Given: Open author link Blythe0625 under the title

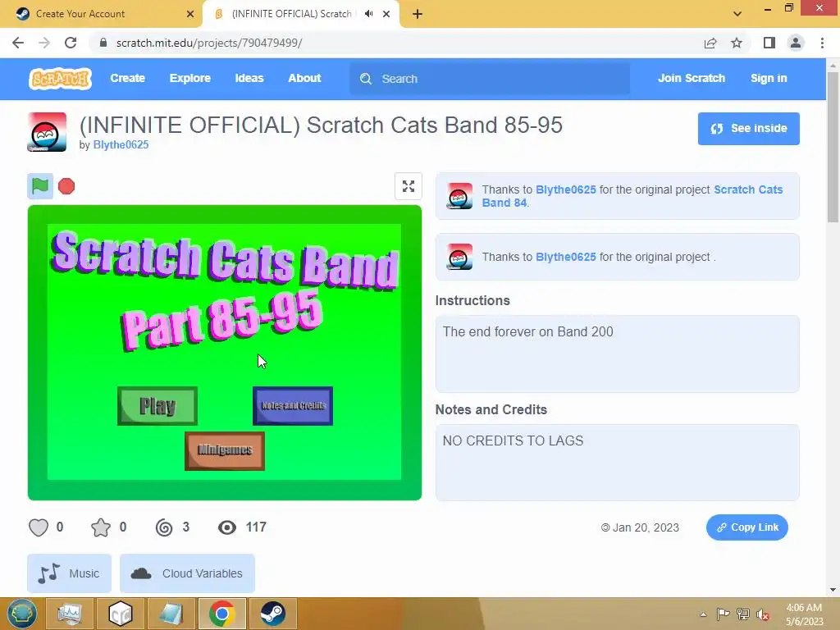Looking at the screenshot, I should [121, 144].
